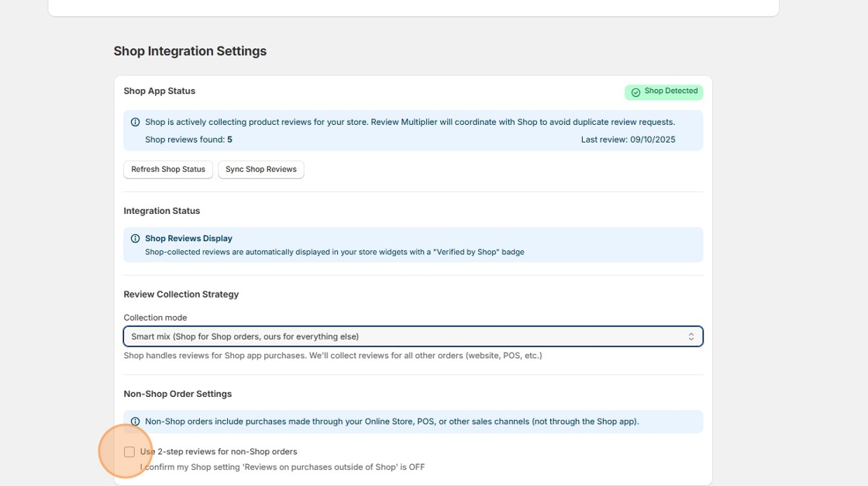868x486 pixels.
Task: Click the info icon in Non-Shop orders banner
Action: click(133, 421)
